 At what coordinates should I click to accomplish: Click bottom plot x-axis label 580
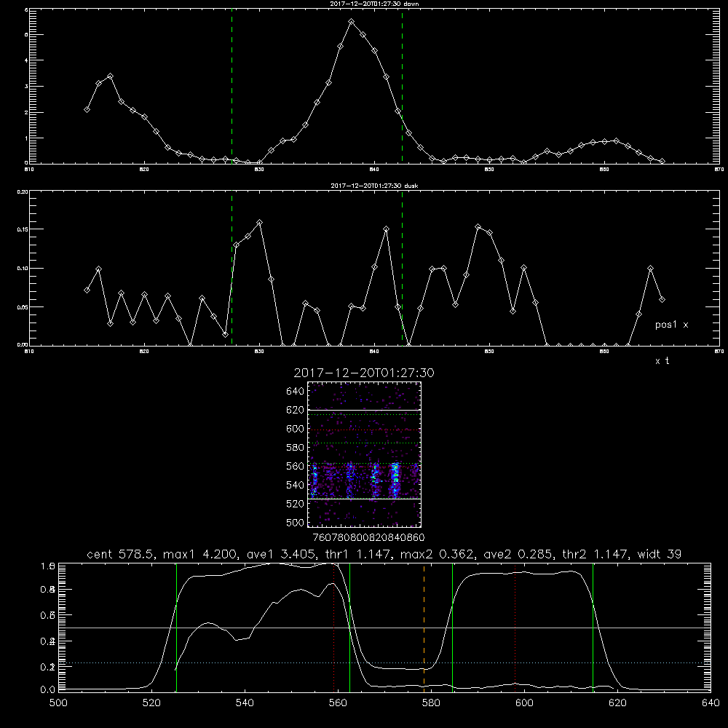coord(431,703)
